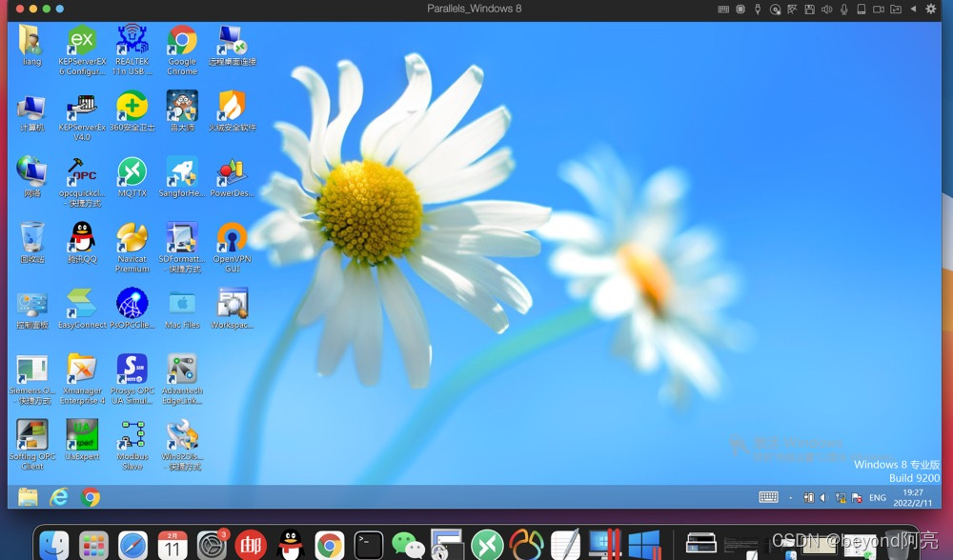Open Prosys OPC UA Simulation shortcut

click(x=132, y=379)
